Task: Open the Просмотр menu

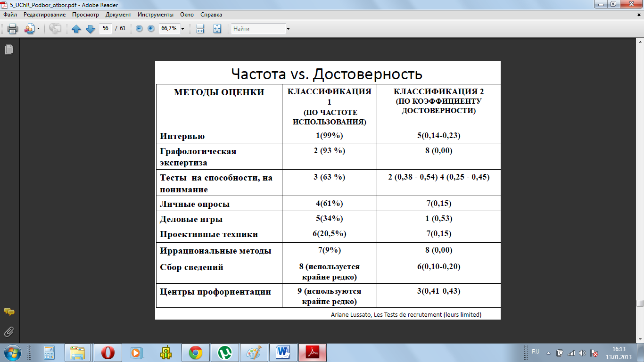Action: (x=85, y=15)
